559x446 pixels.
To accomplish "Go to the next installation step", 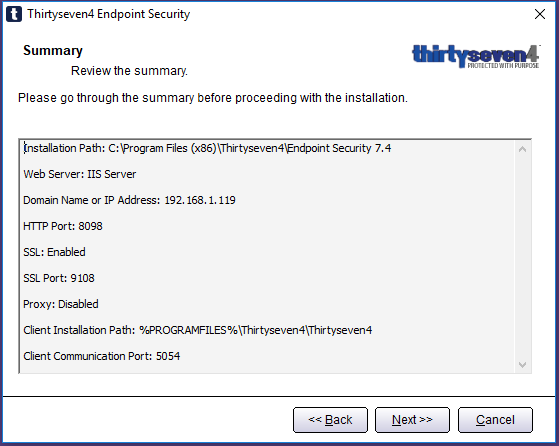I will coord(412,420).
